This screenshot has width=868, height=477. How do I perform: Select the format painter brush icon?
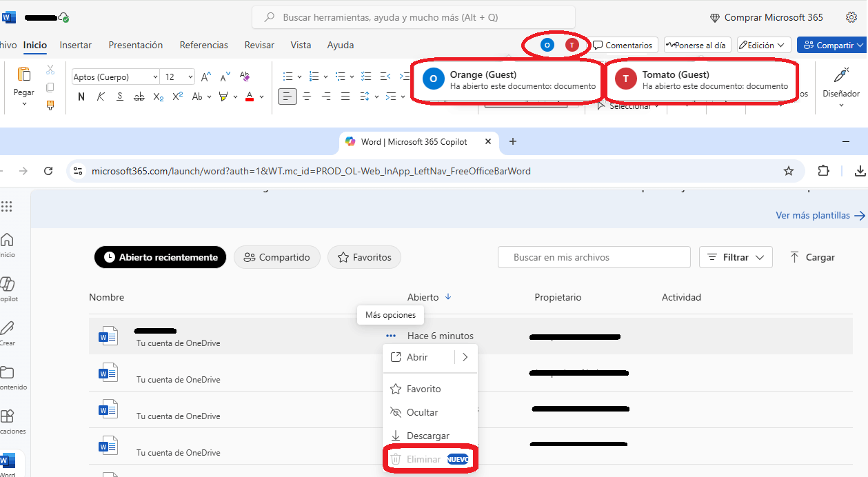click(x=50, y=105)
